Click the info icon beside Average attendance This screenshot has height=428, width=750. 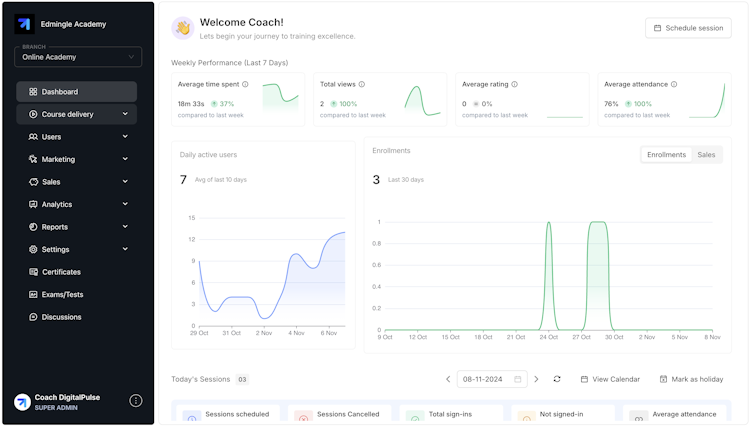coord(675,85)
